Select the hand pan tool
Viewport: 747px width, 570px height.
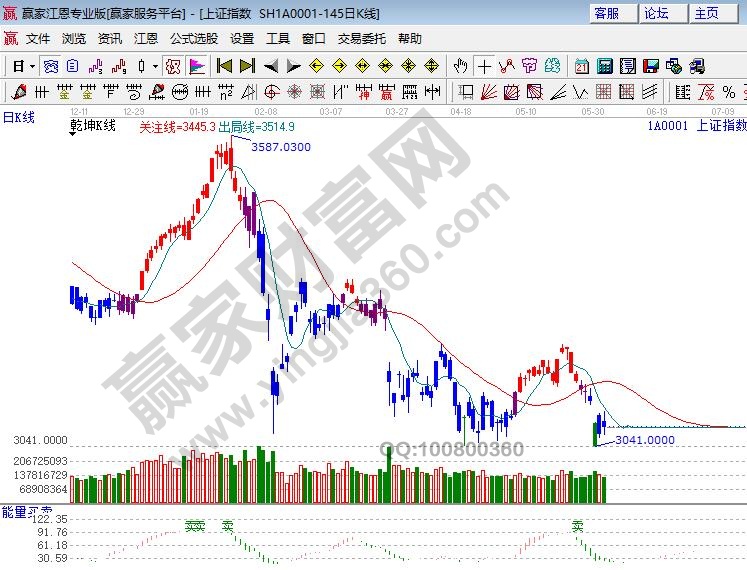[460, 66]
